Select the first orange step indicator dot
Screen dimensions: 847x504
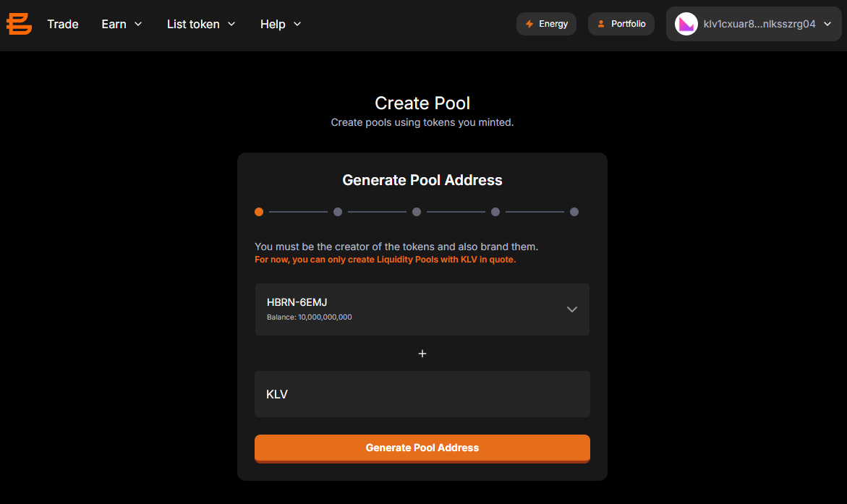[259, 212]
